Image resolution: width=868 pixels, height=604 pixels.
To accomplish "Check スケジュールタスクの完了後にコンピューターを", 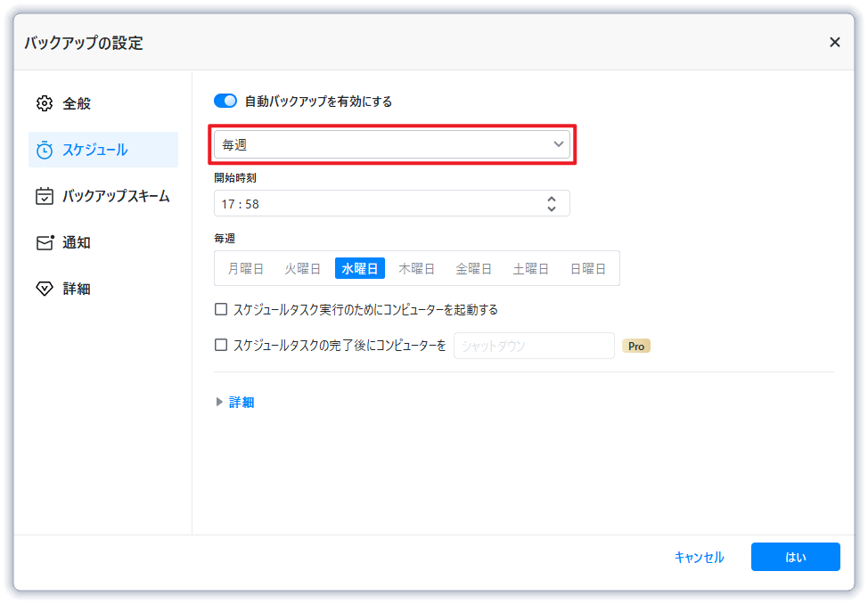I will pos(221,345).
